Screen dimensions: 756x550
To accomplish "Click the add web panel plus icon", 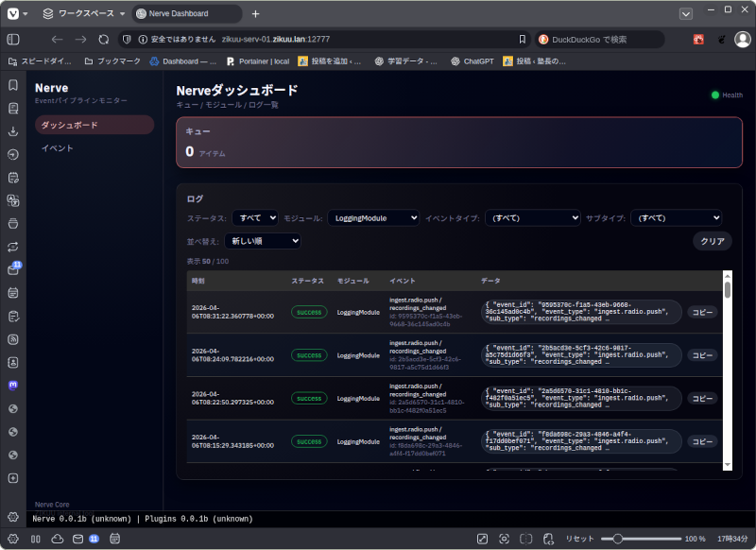I will coord(13,478).
